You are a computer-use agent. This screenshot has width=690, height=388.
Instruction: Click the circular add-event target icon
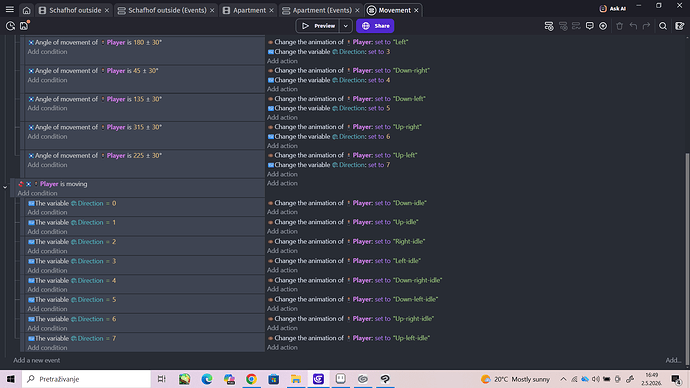(x=603, y=26)
